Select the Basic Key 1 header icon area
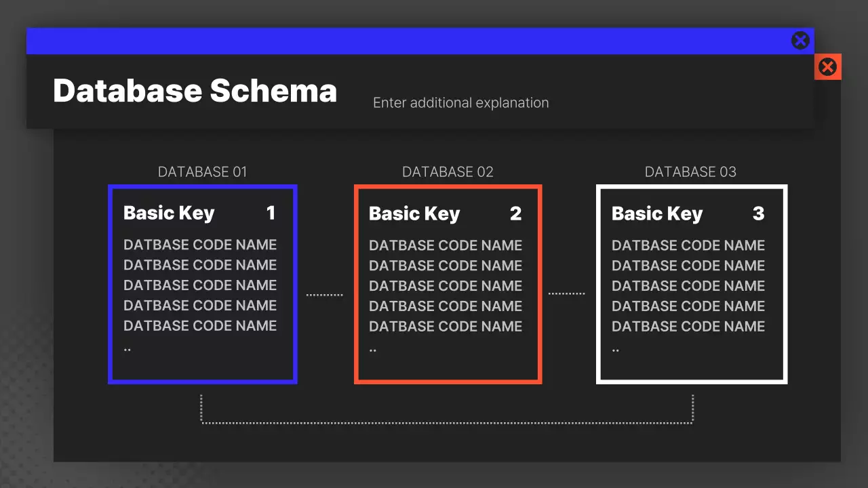The width and height of the screenshot is (868, 488). (x=168, y=213)
